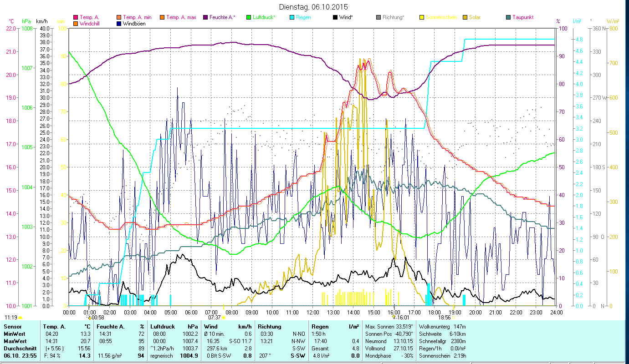
Task: Select the Richtung* legend label
Action: [394, 18]
